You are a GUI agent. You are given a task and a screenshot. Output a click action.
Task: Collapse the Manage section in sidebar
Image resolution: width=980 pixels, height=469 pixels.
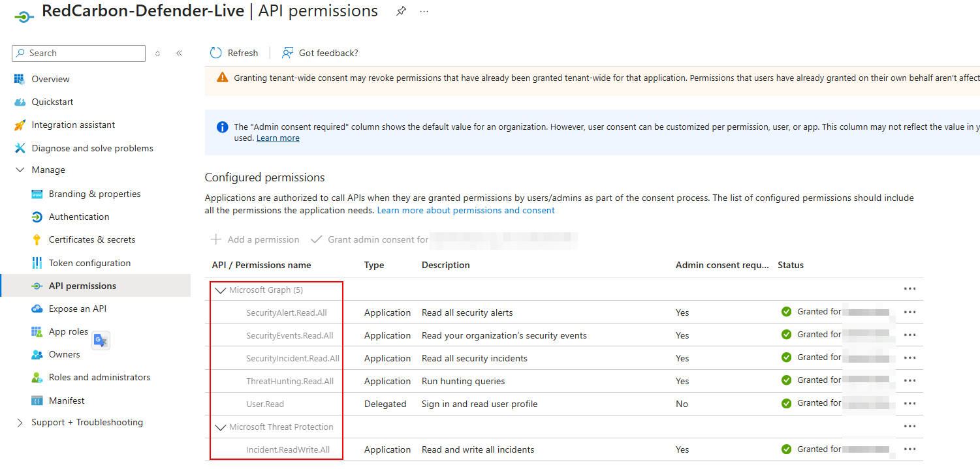point(20,170)
